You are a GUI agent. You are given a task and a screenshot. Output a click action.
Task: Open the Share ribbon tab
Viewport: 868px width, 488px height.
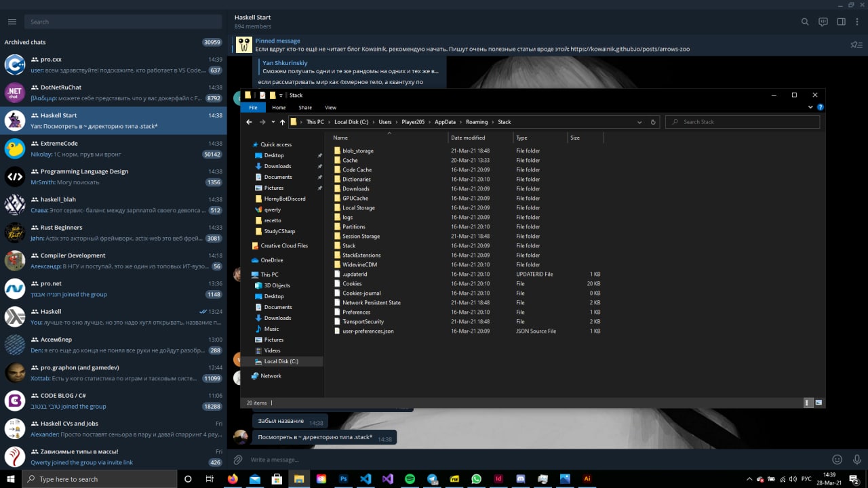pyautogui.click(x=305, y=107)
